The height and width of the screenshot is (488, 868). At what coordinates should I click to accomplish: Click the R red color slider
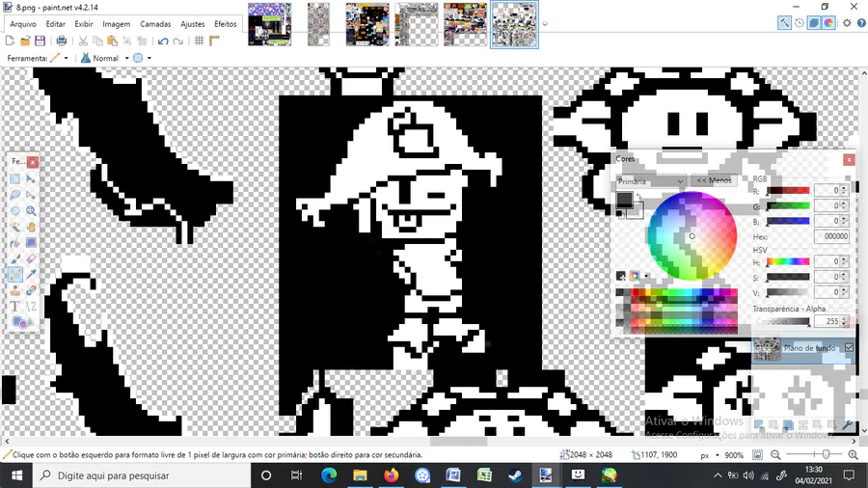click(788, 190)
